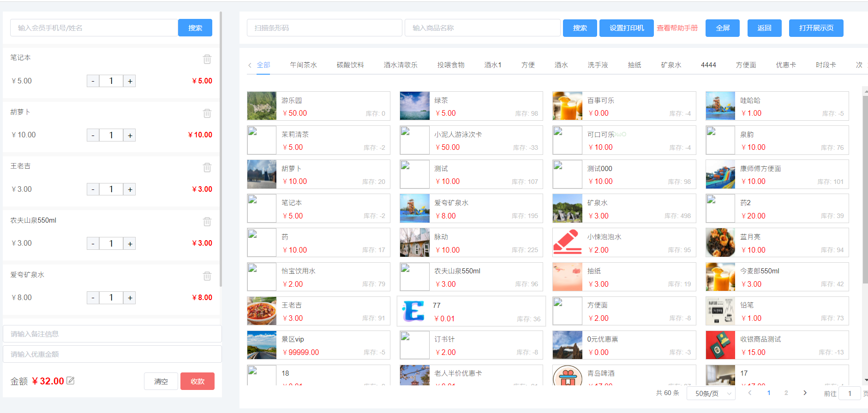Open the 查看帮助手册 help link

coord(677,28)
